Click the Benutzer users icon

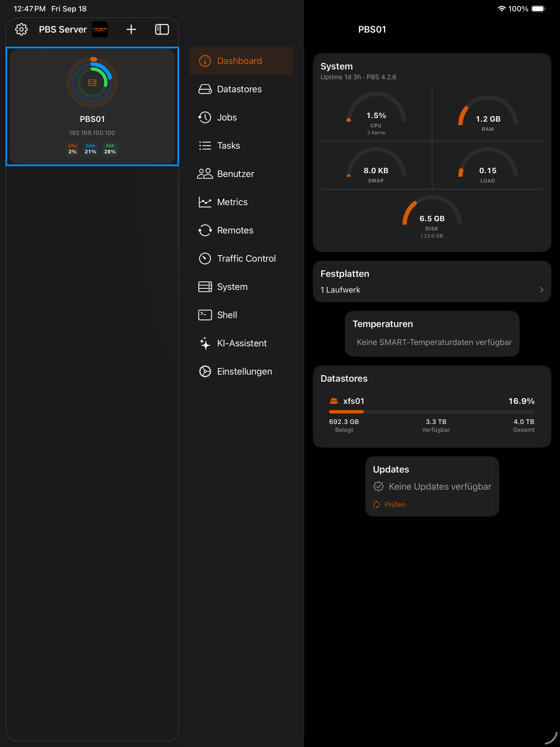[205, 173]
